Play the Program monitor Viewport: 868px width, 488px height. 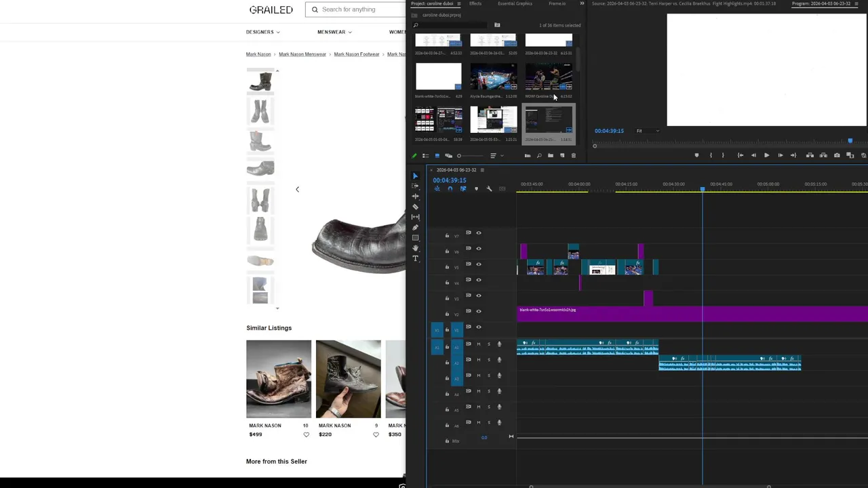(x=766, y=155)
